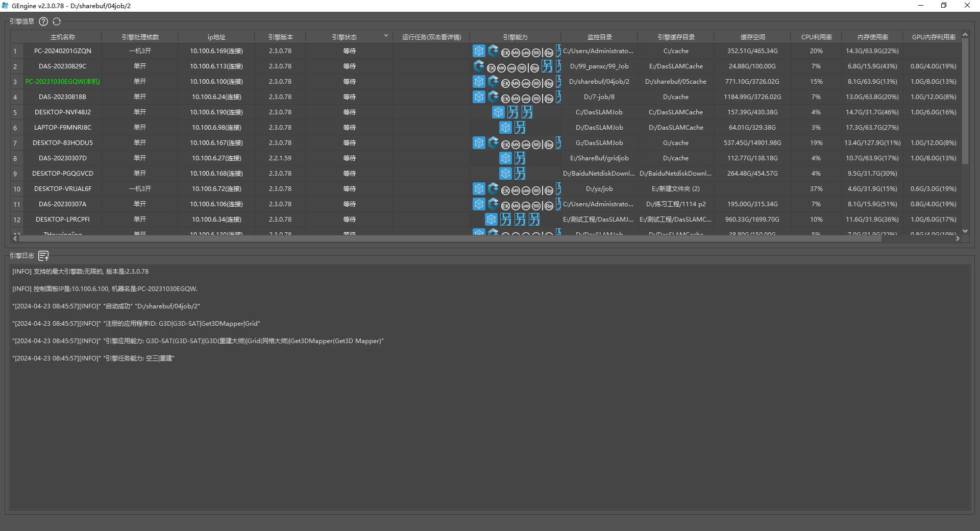Click BB icon in local machine row 3
980x531 pixels.
click(536, 83)
